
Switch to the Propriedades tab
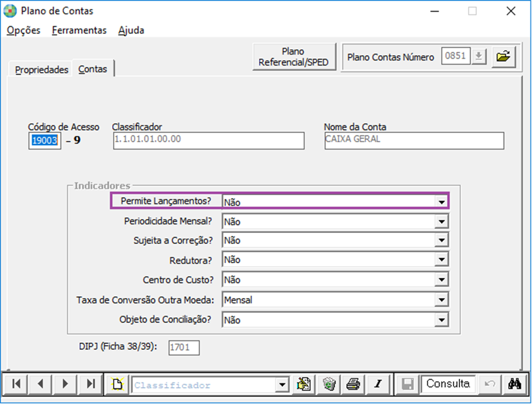coord(41,70)
